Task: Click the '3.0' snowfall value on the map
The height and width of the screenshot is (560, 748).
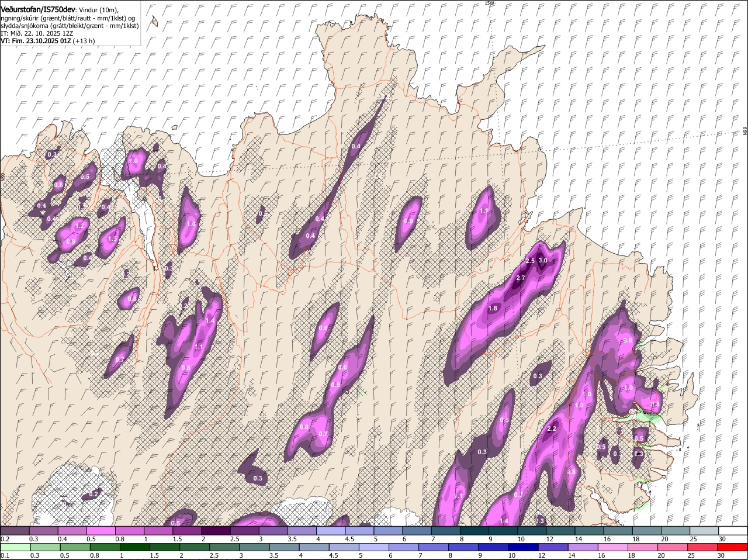Action: (543, 261)
